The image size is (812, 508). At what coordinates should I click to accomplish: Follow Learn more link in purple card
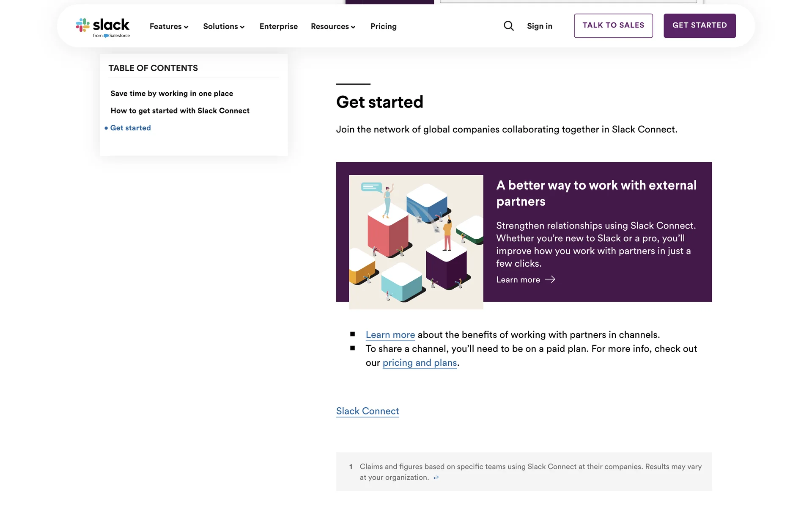518,279
